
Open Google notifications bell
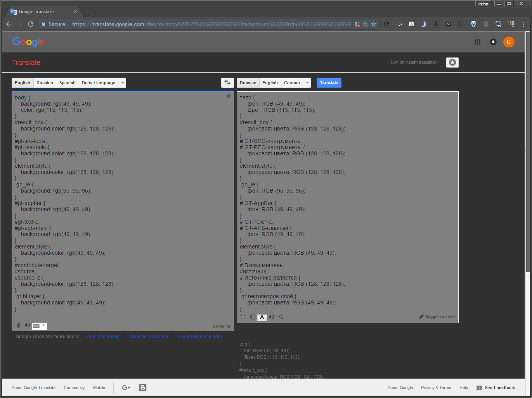point(493,42)
